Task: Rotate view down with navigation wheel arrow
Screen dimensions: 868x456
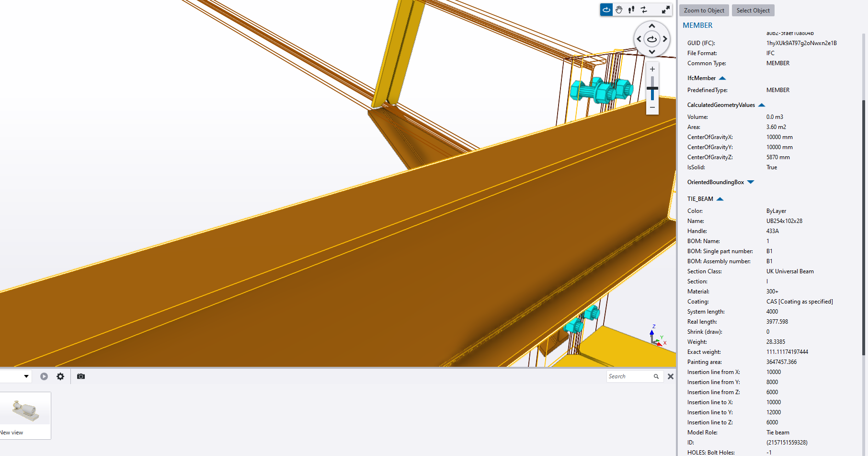Action: pyautogui.click(x=652, y=52)
